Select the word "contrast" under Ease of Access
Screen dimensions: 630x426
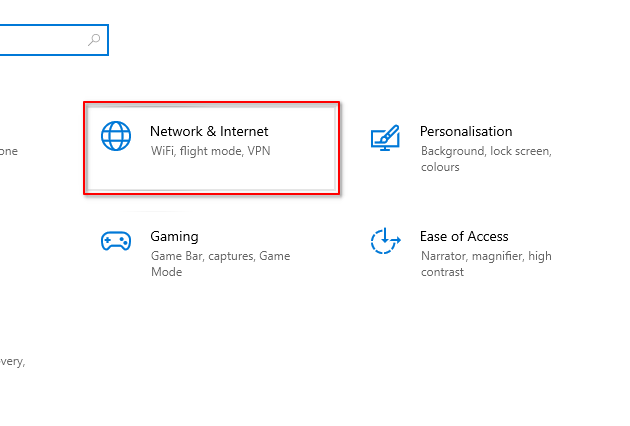pyautogui.click(x=442, y=272)
